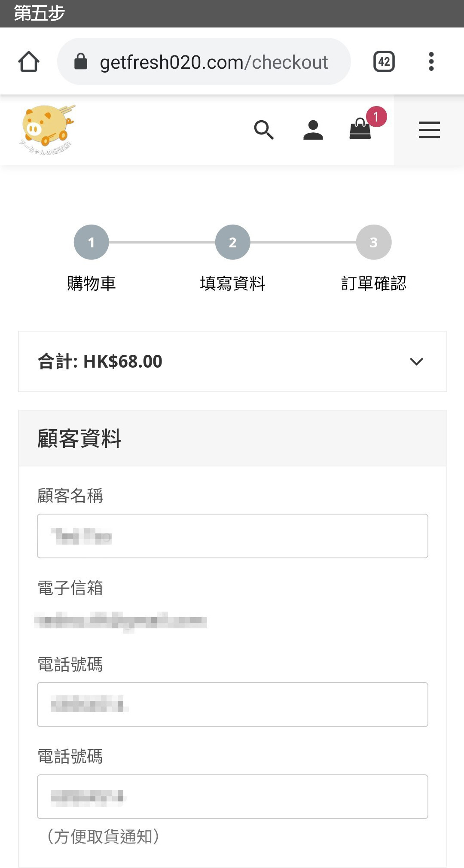464x868 pixels.
Task: Tap the browser home icon
Action: [x=29, y=62]
